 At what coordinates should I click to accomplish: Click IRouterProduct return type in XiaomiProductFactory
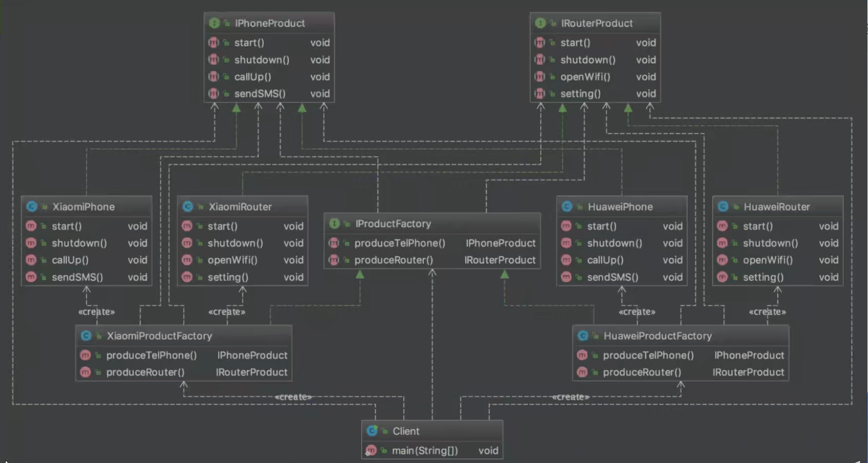(252, 372)
